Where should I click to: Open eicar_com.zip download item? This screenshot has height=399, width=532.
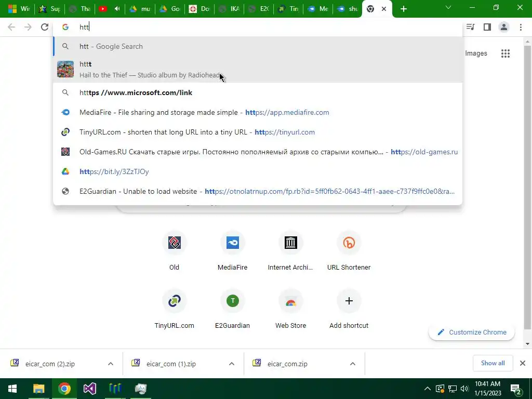(287, 364)
